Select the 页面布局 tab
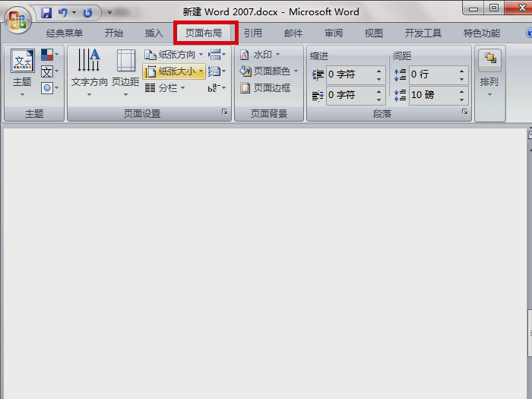 pos(204,33)
